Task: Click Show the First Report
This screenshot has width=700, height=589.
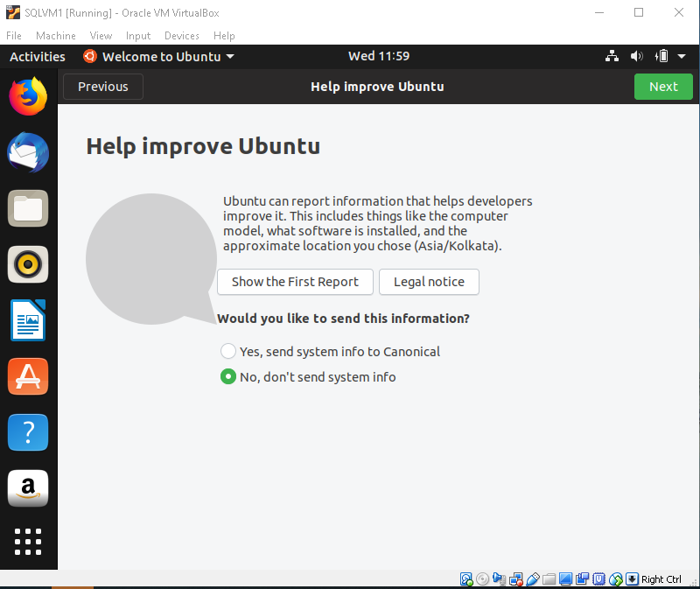Action: (295, 282)
